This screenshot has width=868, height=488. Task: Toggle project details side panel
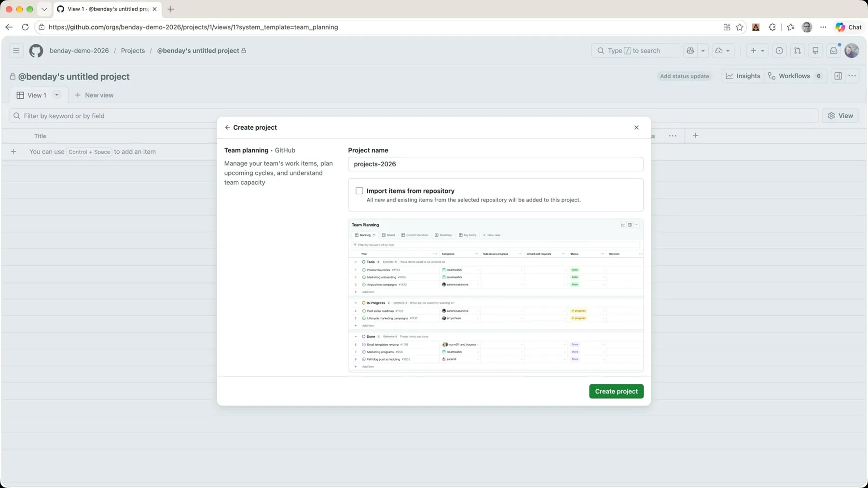coord(838,76)
